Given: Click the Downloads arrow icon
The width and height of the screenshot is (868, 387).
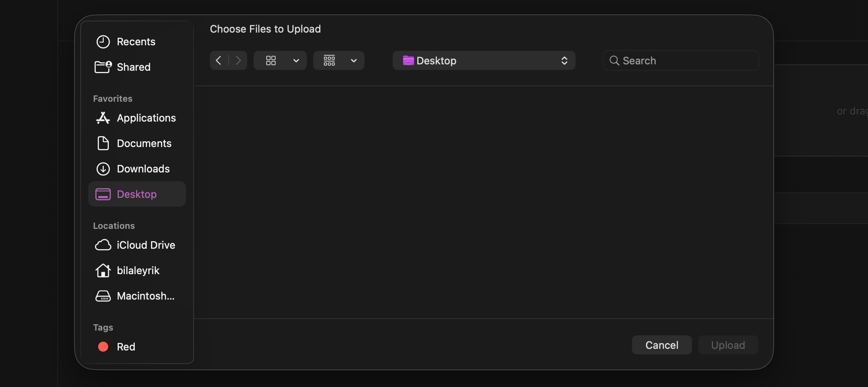Looking at the screenshot, I should (x=103, y=169).
